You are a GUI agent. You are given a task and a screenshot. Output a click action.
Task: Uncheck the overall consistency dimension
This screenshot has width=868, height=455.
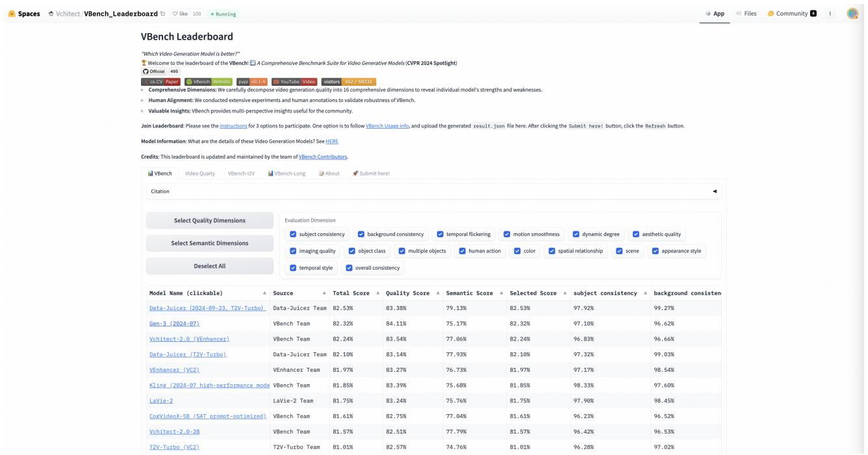tap(350, 267)
